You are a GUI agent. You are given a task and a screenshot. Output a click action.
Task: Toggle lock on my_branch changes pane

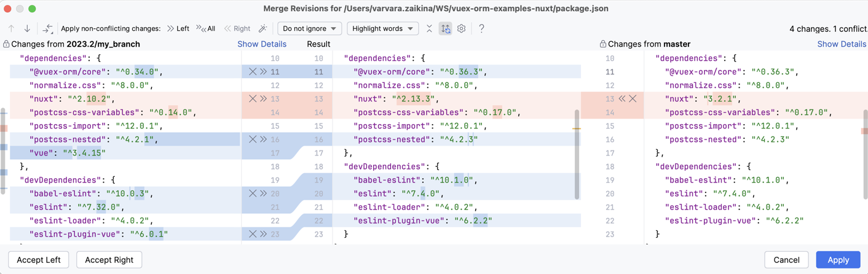(x=6, y=44)
